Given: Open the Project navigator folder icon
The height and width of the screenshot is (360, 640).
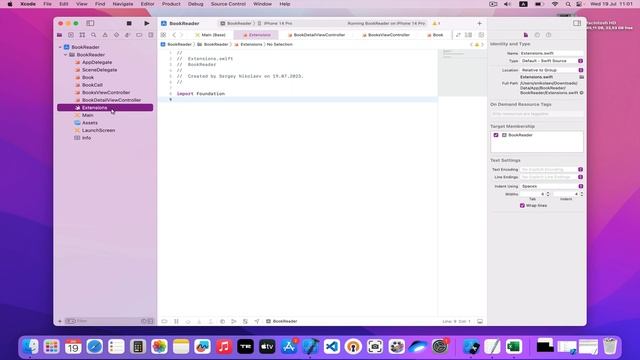Looking at the screenshot, I should 60,35.
